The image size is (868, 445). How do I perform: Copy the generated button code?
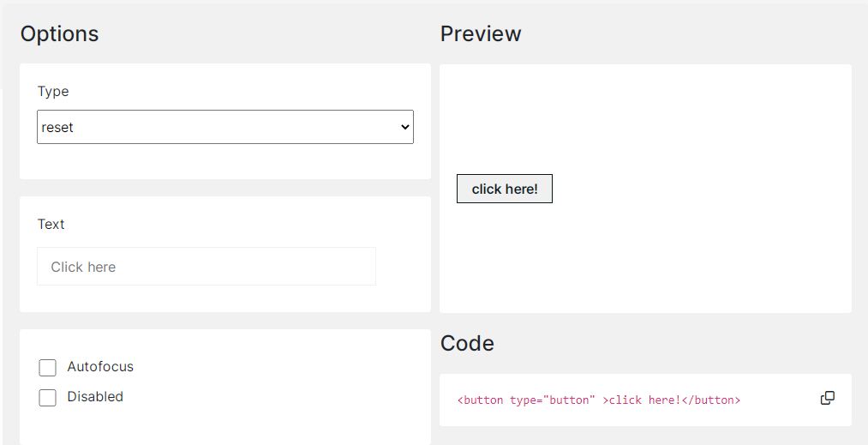(x=827, y=398)
